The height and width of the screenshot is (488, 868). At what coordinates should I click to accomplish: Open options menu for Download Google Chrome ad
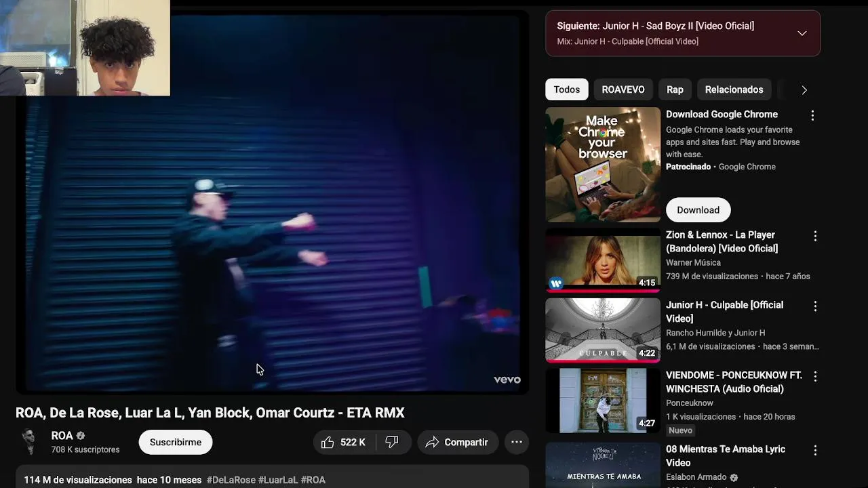click(812, 115)
